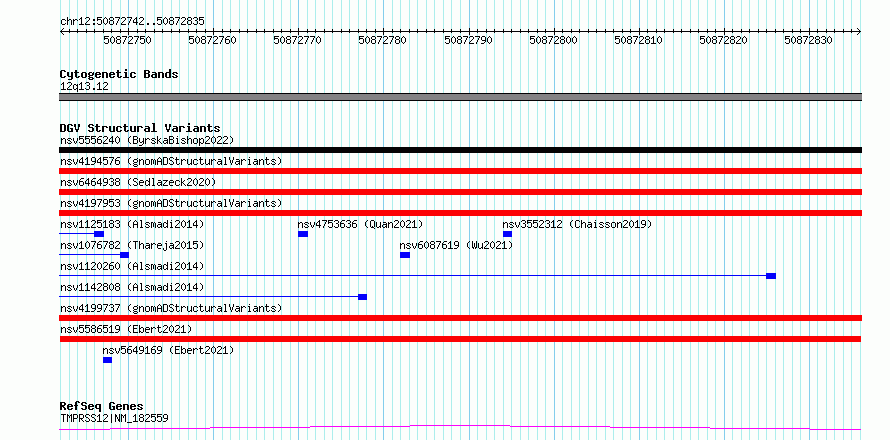Open nsv6464938 (Sedlazeck2020) variant label
This screenshot has width=890, height=440.
click(x=138, y=182)
